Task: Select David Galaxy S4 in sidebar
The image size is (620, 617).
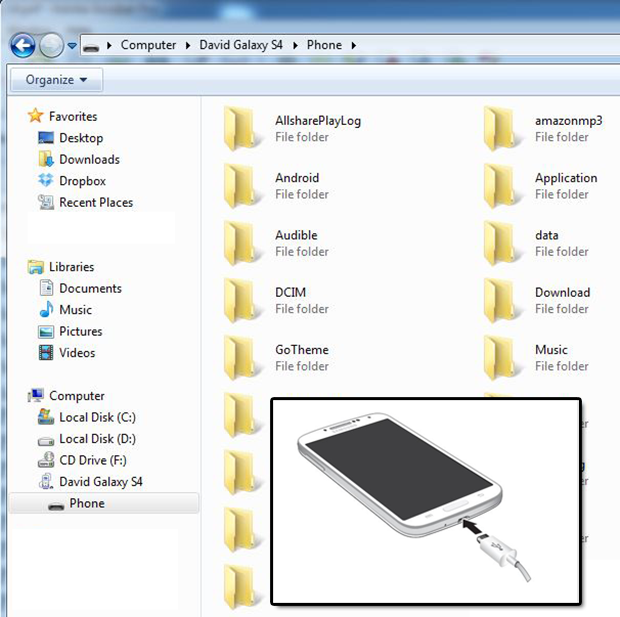Action: click(x=101, y=482)
